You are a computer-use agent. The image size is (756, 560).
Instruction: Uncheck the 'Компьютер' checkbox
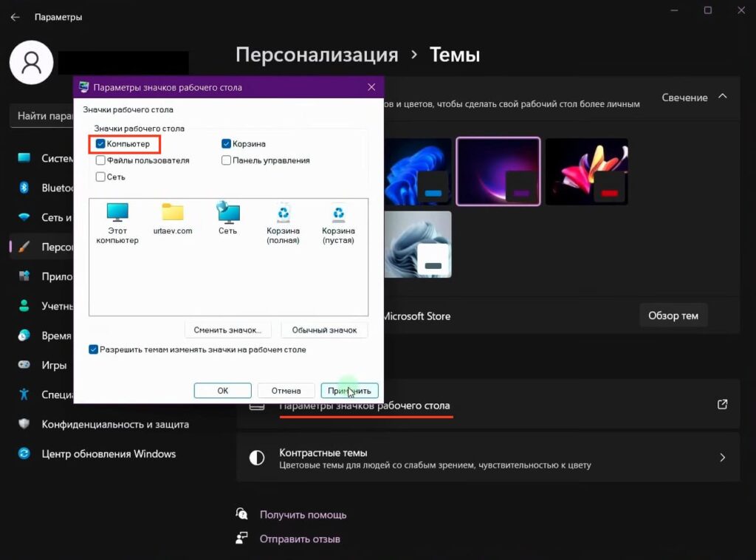(100, 144)
